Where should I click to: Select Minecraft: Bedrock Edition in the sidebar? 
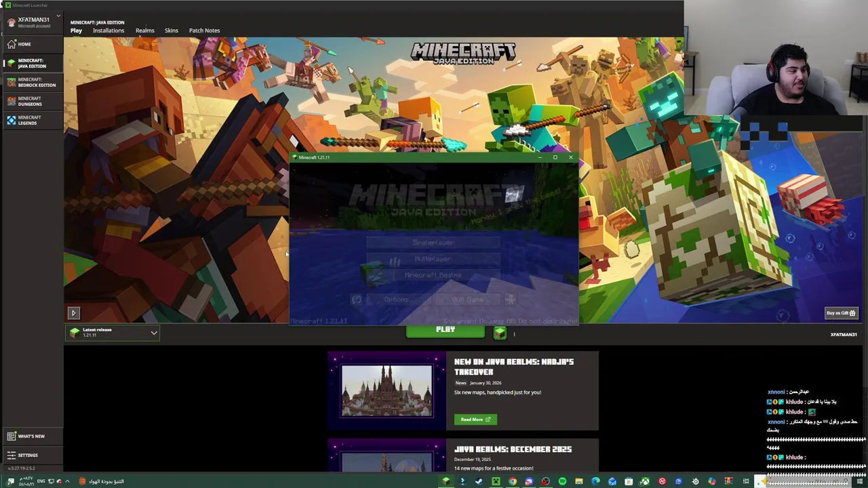pyautogui.click(x=31, y=82)
